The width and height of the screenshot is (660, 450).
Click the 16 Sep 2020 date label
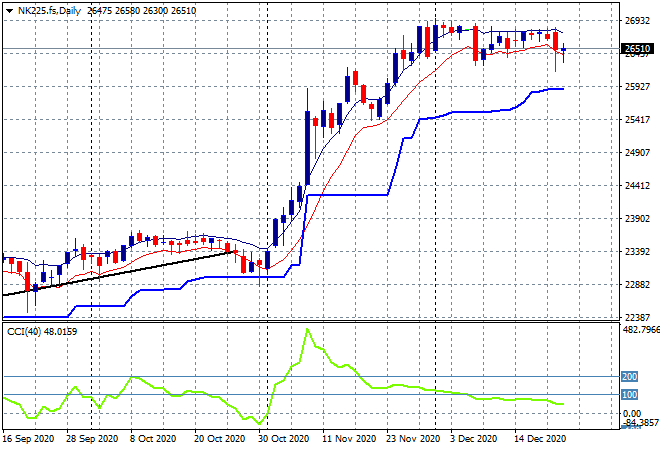(x=28, y=439)
